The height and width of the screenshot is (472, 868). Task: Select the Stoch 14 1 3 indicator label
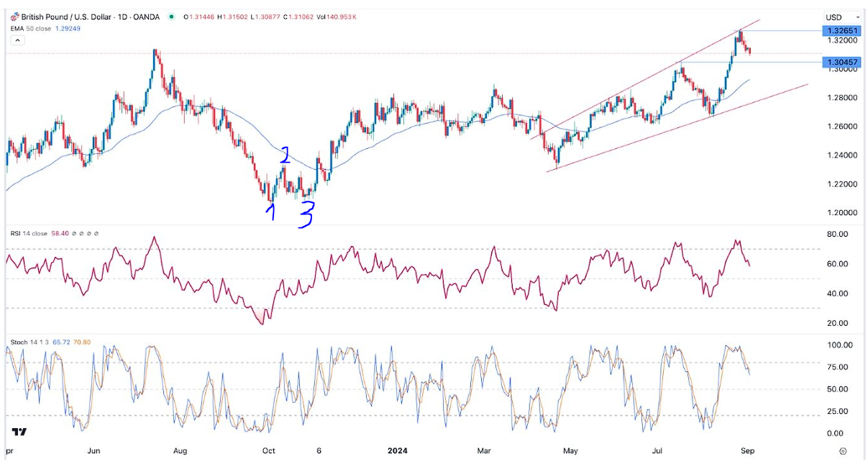click(x=32, y=342)
